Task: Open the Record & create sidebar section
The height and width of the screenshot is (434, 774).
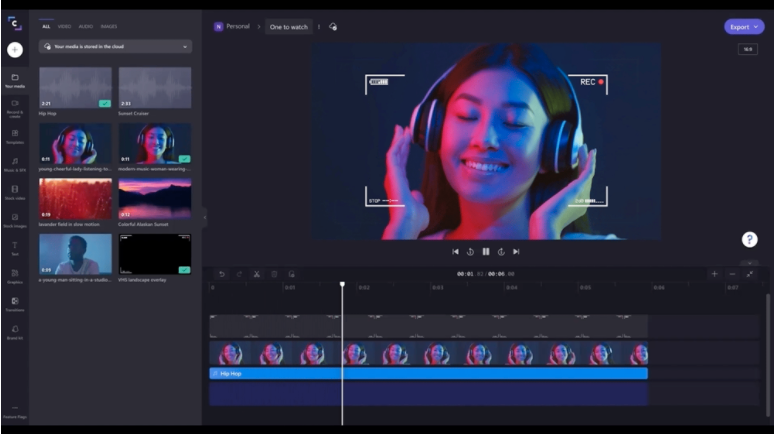Action: coord(15,106)
